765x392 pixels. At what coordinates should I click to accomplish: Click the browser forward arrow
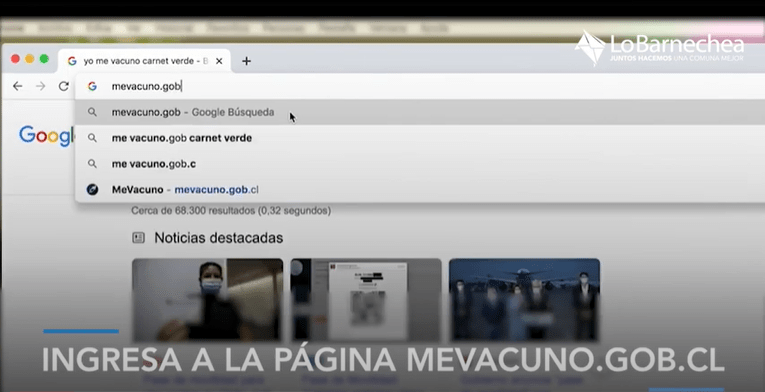40,86
